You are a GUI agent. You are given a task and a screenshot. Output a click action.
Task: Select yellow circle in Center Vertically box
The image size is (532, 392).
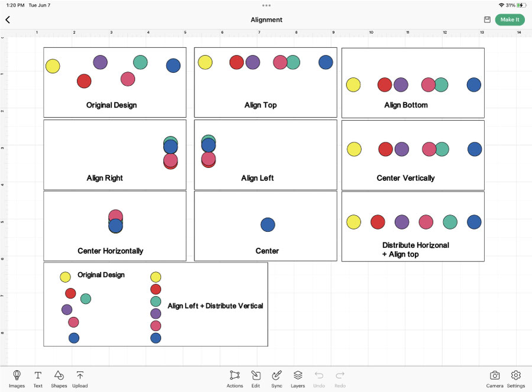coord(354,149)
